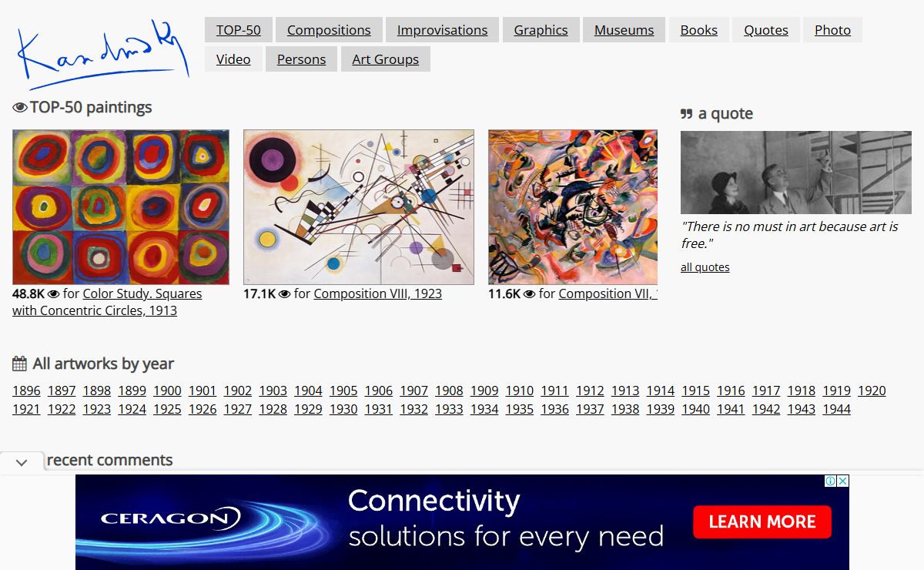The height and width of the screenshot is (570, 924).
Task: Click the 17.1K views count text
Action: 259,293
